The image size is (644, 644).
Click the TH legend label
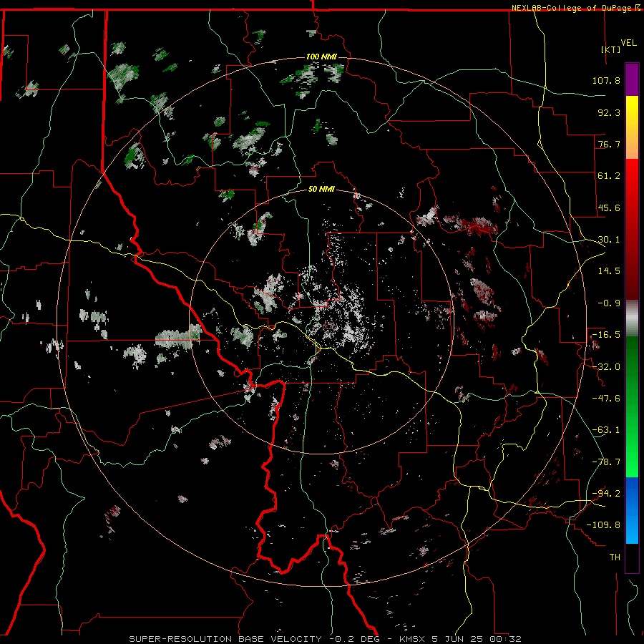pyautogui.click(x=615, y=557)
